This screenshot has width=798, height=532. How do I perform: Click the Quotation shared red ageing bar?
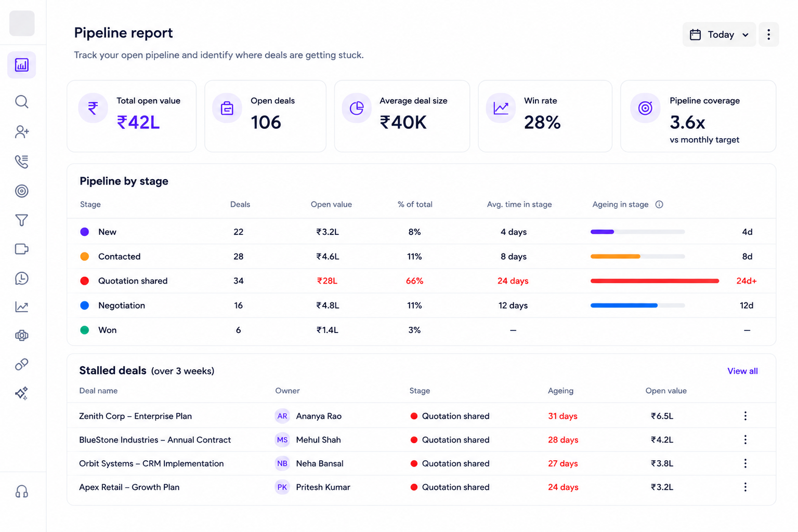655,281
